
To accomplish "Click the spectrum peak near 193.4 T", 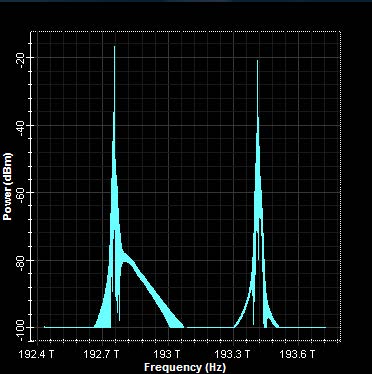I will 257,61.
